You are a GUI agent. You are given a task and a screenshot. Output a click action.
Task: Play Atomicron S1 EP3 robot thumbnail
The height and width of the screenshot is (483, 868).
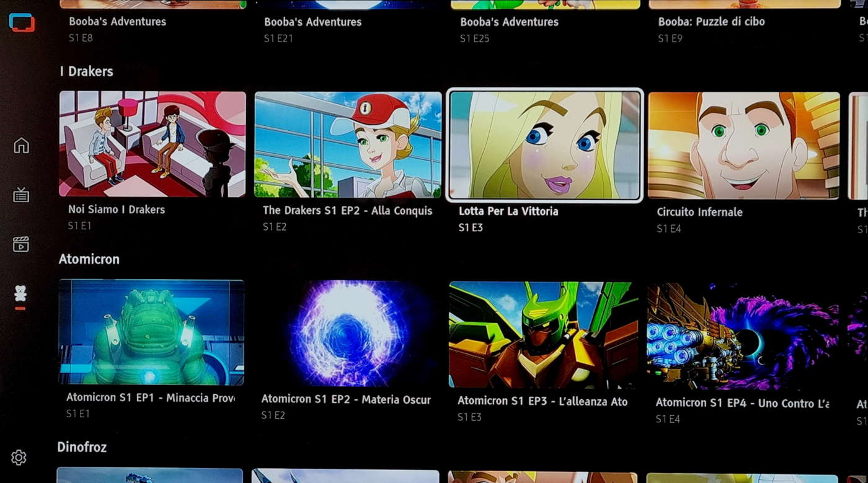pyautogui.click(x=544, y=335)
